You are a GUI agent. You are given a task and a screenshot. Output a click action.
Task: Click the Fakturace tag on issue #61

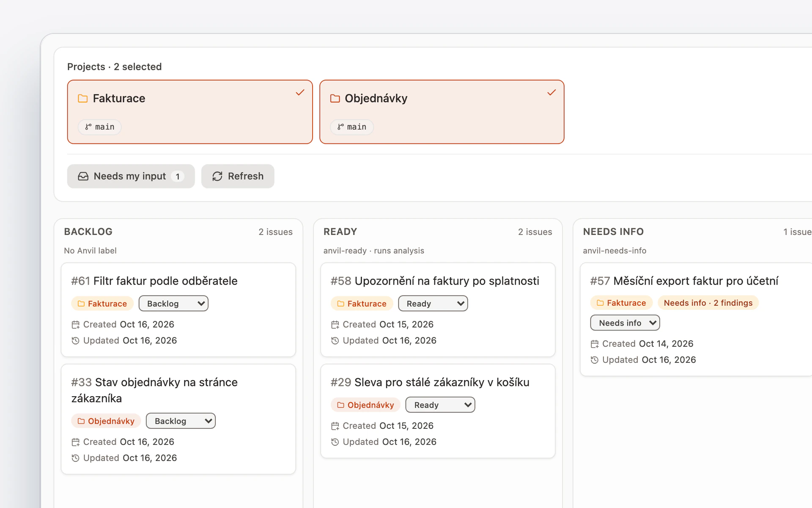[102, 304]
